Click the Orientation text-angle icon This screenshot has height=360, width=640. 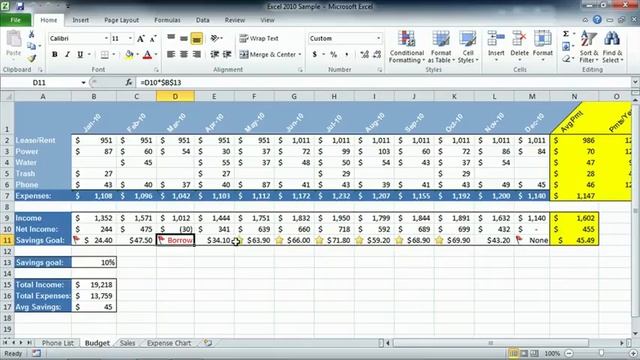click(x=215, y=38)
